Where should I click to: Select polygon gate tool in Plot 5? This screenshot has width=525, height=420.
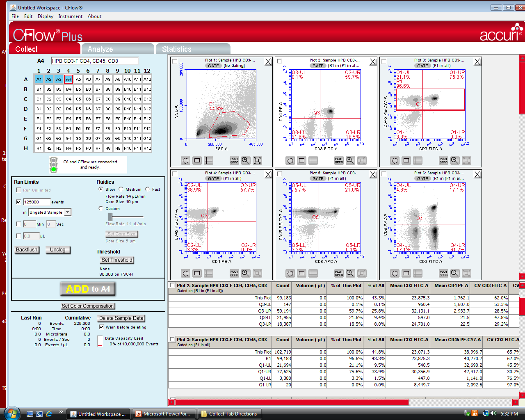click(x=290, y=273)
